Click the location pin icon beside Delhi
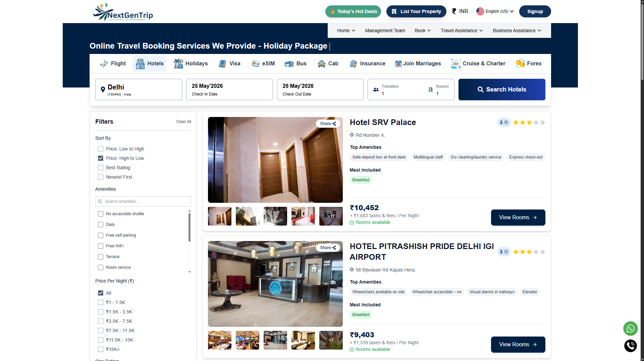The width and height of the screenshot is (644, 361). point(103,89)
